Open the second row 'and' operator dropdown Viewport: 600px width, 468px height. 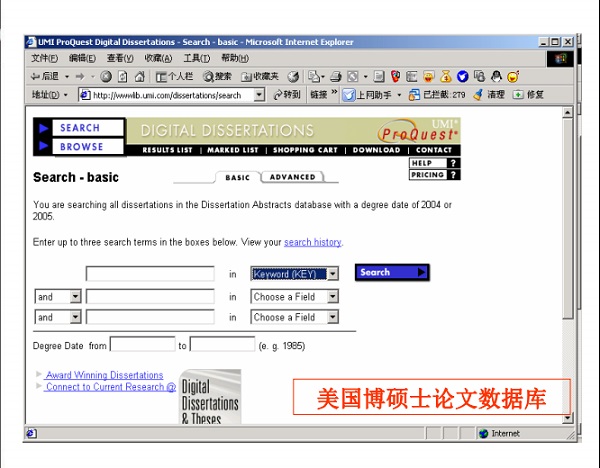(x=58, y=297)
